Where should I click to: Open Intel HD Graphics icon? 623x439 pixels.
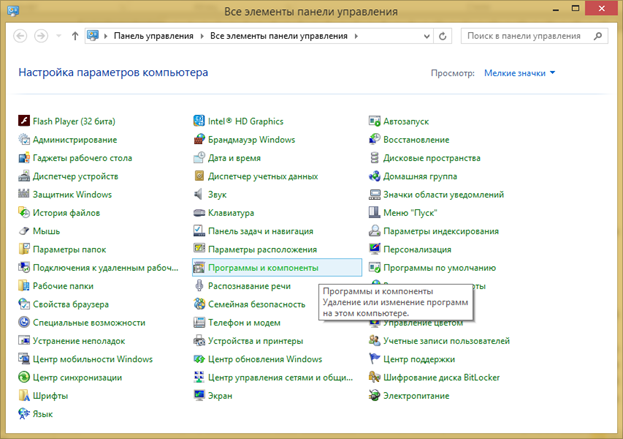199,121
